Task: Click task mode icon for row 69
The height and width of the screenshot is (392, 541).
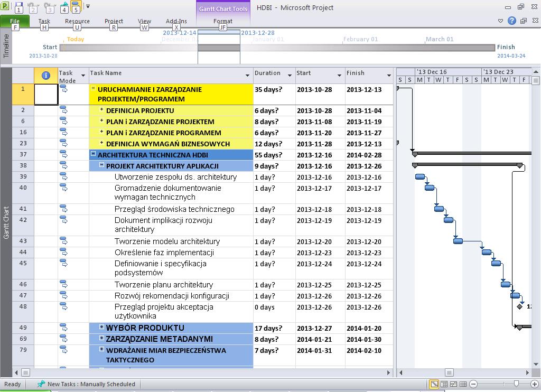Action: (64, 339)
